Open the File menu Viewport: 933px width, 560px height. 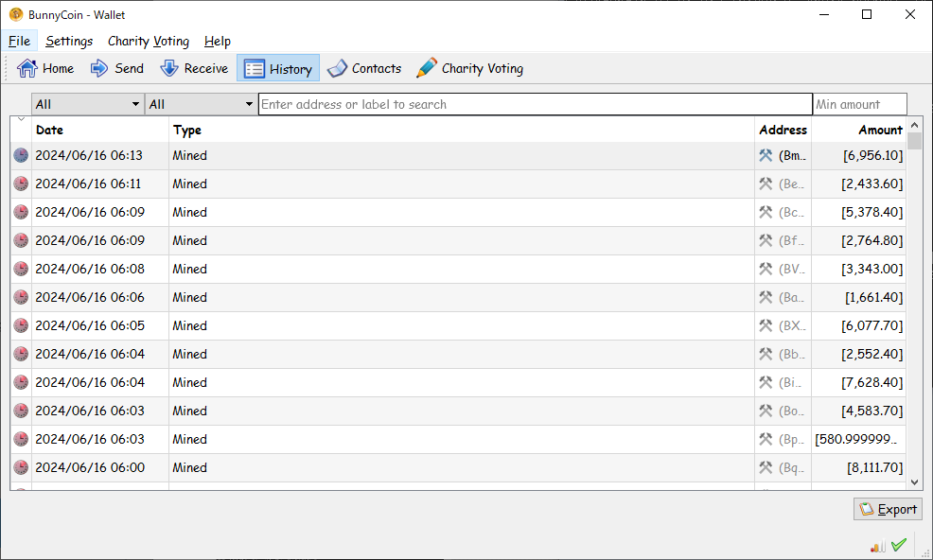click(x=19, y=41)
